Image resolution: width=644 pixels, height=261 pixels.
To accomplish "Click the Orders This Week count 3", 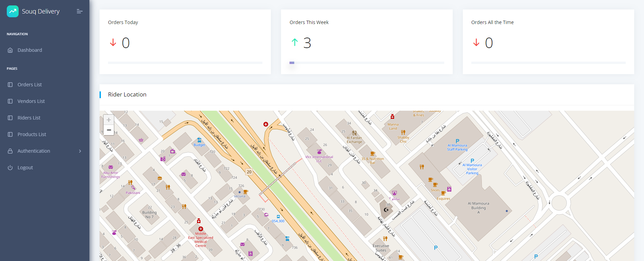I will pyautogui.click(x=307, y=43).
